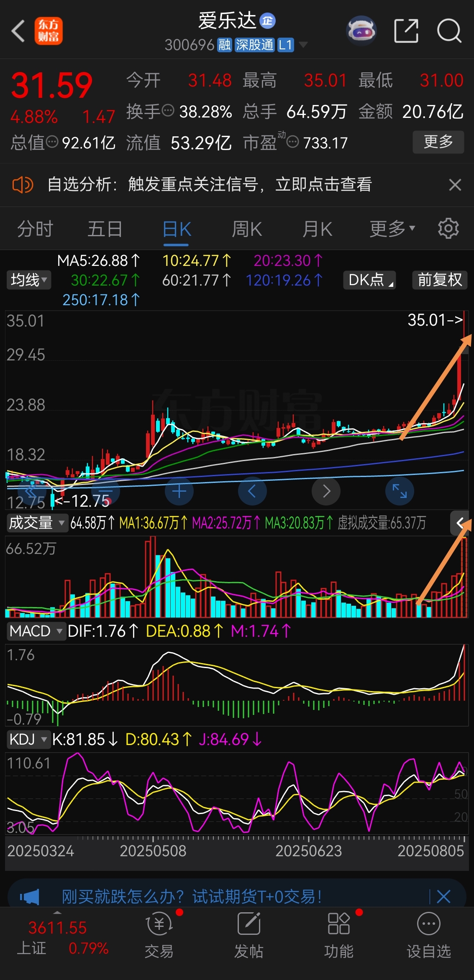The image size is (474, 980).
Task: Close the futures T+0 ad banner
Action: pos(443,896)
